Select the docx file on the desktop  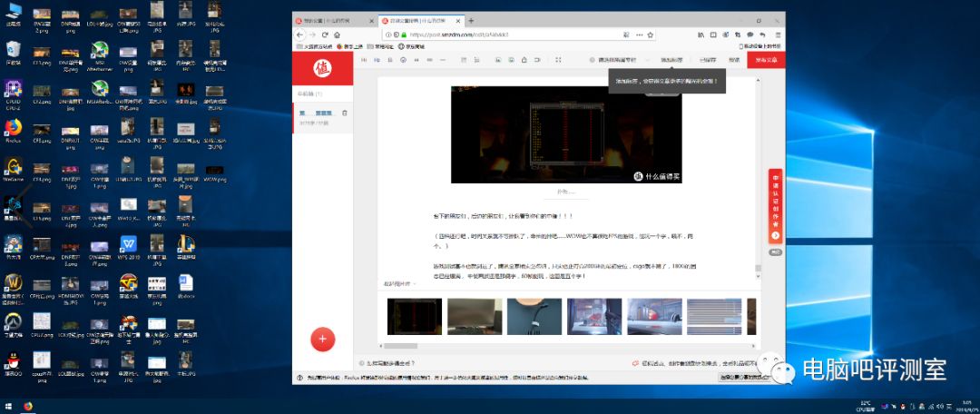(186, 286)
